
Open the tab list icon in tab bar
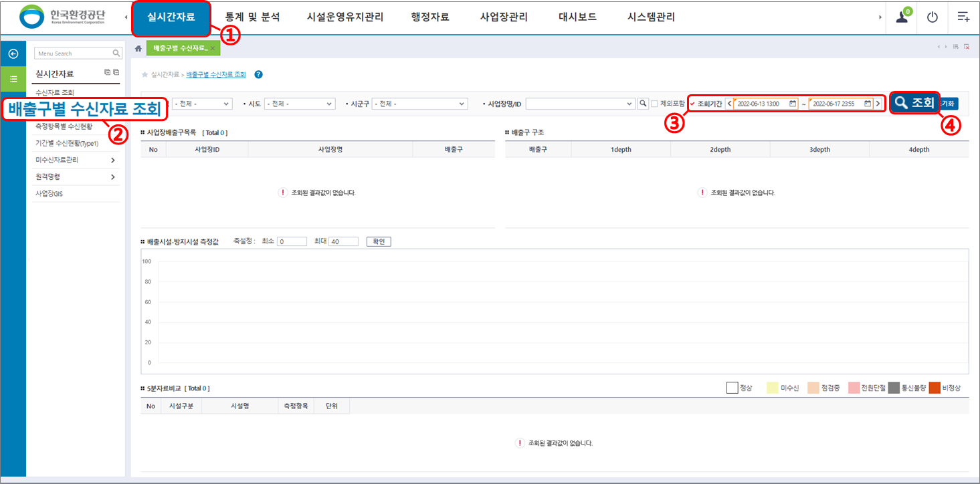click(956, 47)
